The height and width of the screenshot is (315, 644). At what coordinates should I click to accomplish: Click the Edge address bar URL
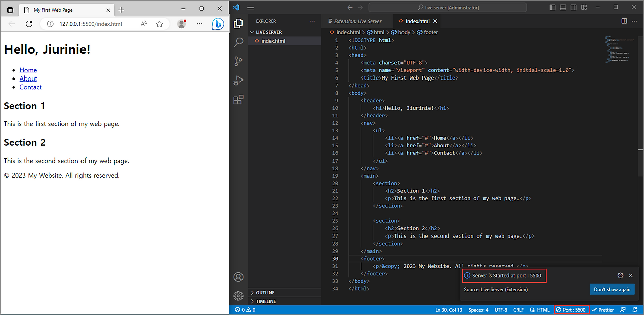tap(91, 24)
